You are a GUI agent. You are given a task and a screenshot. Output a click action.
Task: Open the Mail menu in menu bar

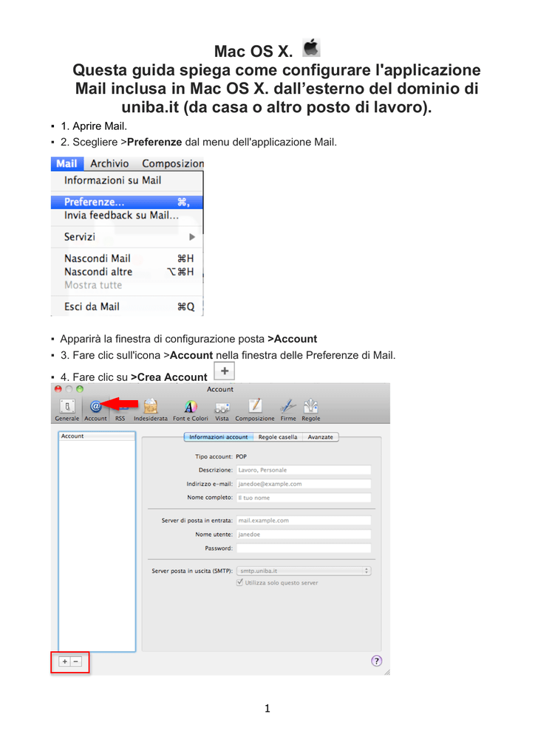point(67,164)
